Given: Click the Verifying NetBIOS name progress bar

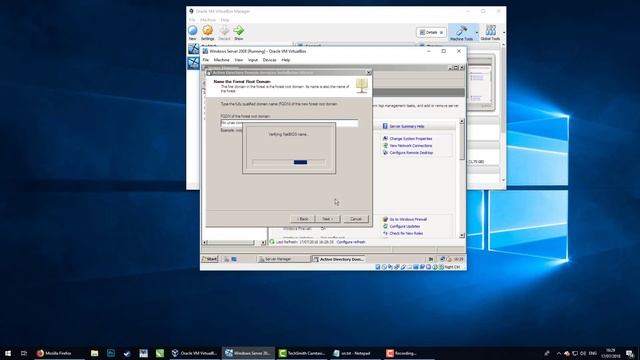Looking at the screenshot, I should 289,162.
